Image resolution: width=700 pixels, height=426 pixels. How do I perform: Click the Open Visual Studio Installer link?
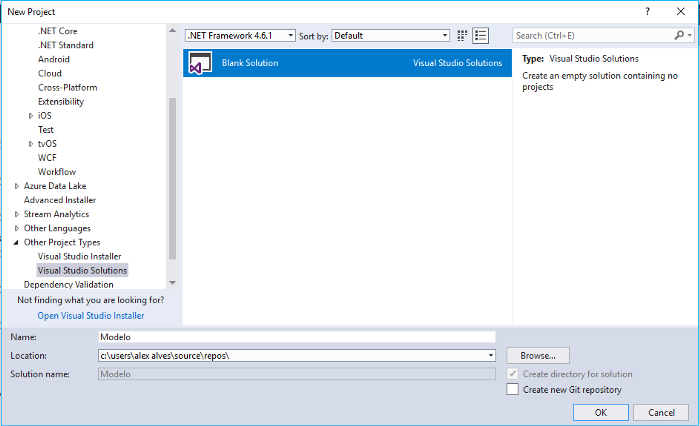pyautogui.click(x=91, y=316)
